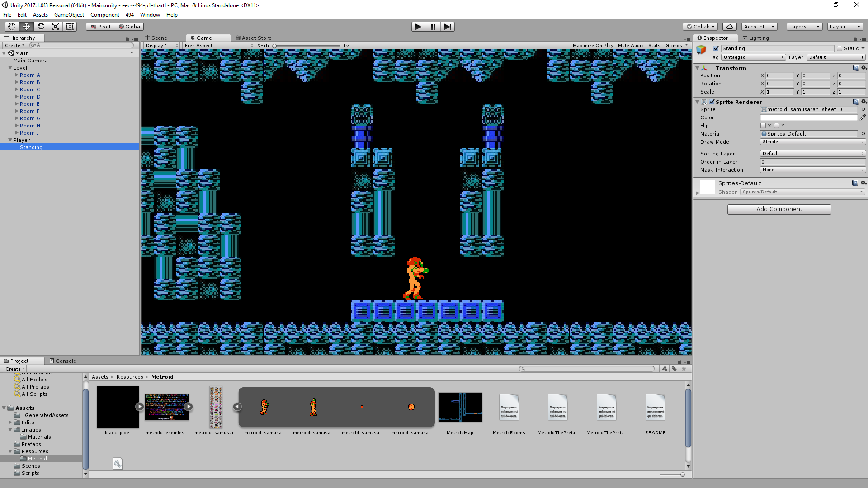This screenshot has width=868, height=488.
Task: Lock the Inspector panel
Action: tap(855, 38)
